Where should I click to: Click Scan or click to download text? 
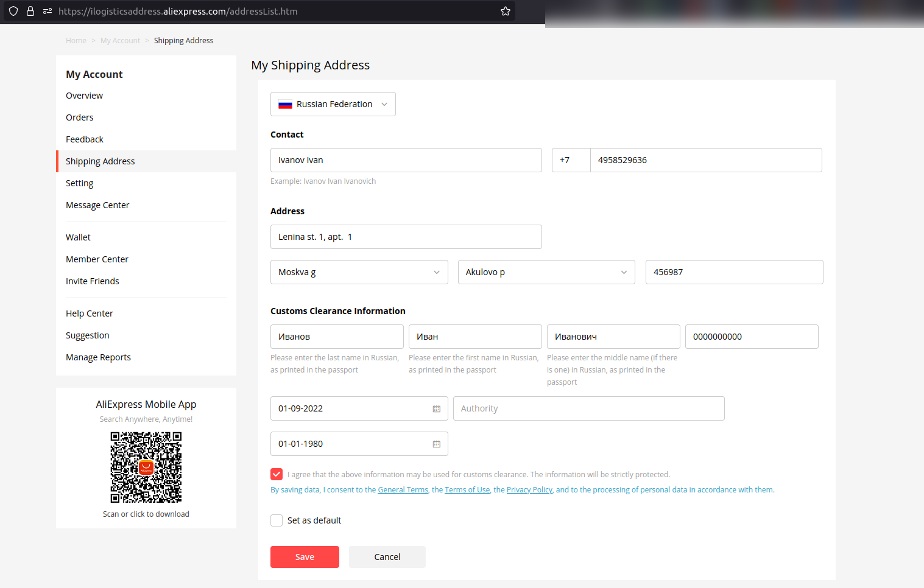(x=146, y=514)
